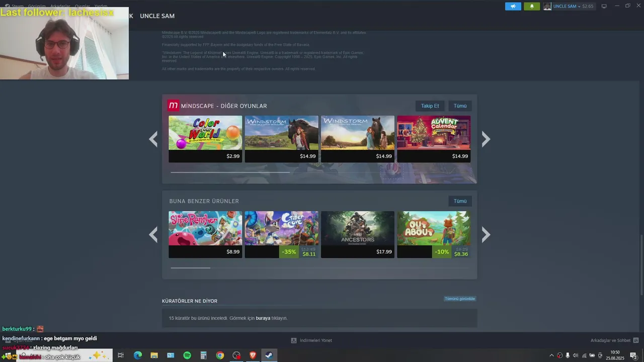Launch Spotify from the taskbar
644x362 pixels.
(187, 355)
